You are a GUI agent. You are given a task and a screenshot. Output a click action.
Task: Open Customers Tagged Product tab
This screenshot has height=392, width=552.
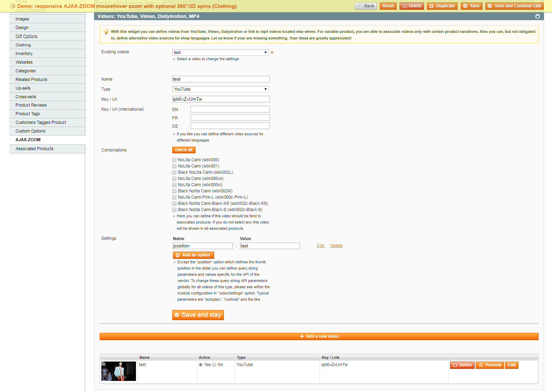point(47,122)
